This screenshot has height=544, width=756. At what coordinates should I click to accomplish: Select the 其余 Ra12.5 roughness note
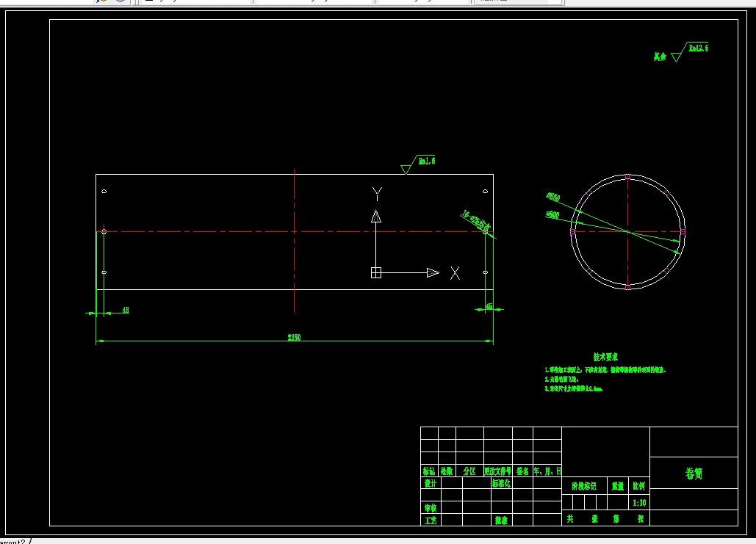point(681,52)
